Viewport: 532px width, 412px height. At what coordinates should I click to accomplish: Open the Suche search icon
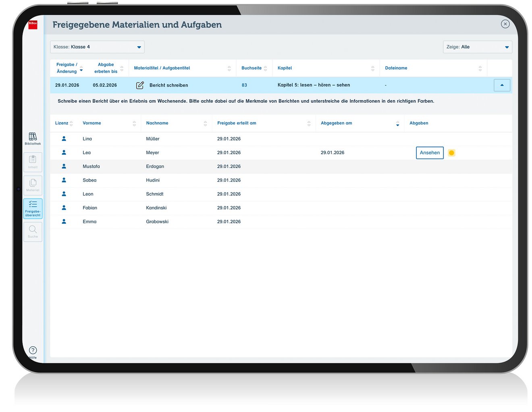[33, 232]
